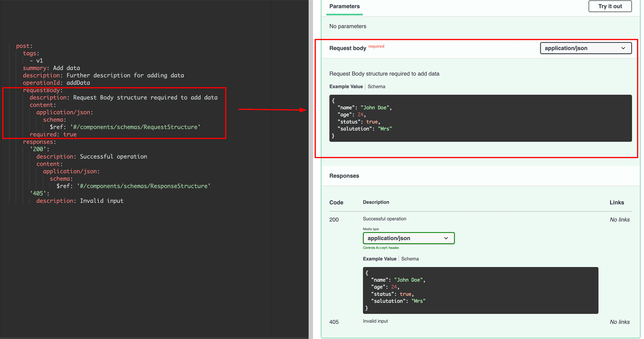Open the Request body media type dropdown
This screenshot has width=644, height=339.
585,48
